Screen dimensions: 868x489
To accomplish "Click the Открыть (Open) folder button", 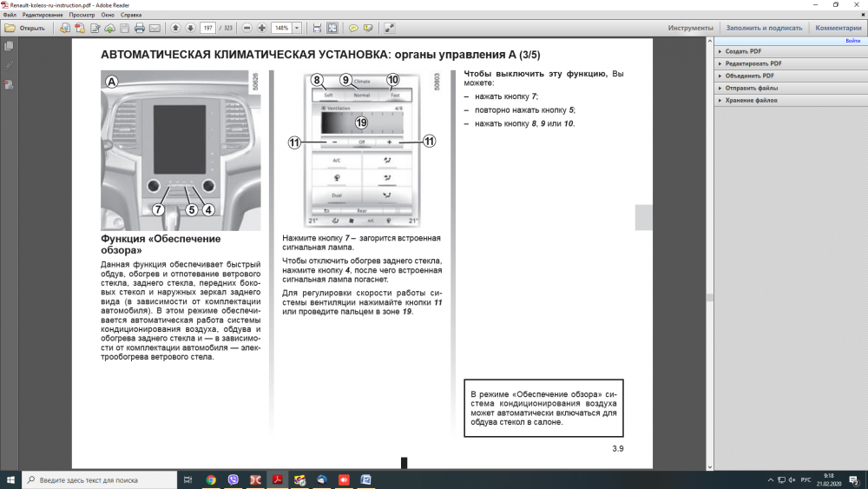I will (25, 28).
